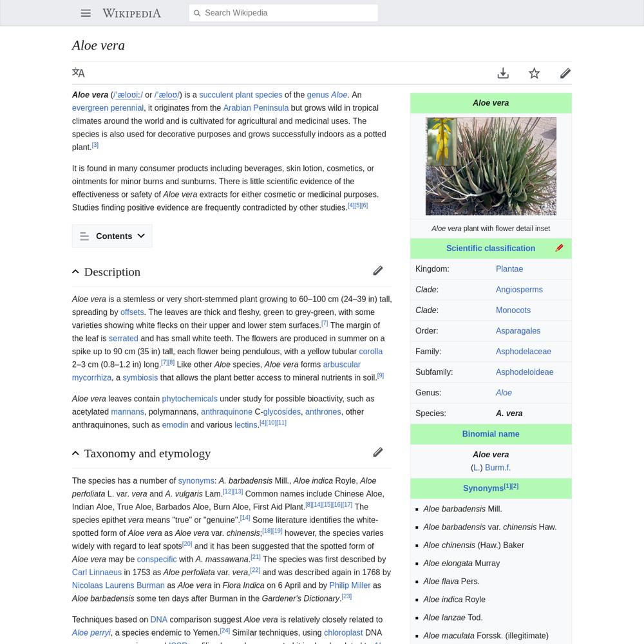Click the Angiosperms clade link
The width and height of the screenshot is (644, 644).
coord(519,290)
